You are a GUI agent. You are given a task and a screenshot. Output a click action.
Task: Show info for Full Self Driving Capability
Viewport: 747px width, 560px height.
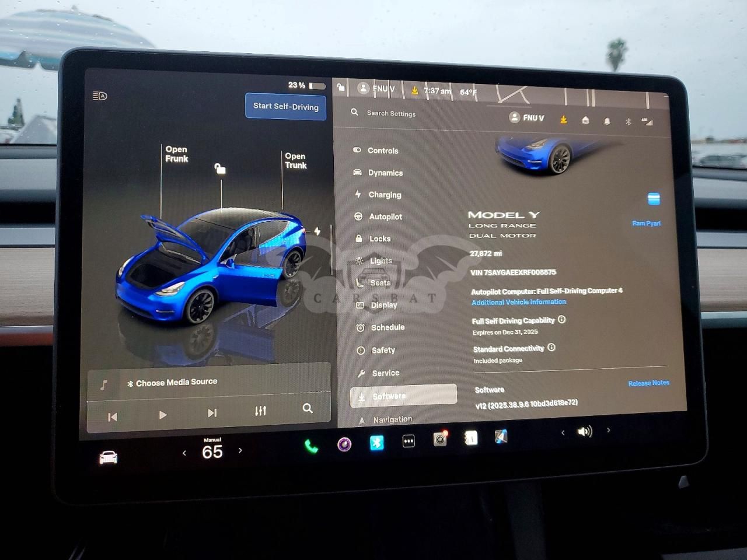point(561,320)
